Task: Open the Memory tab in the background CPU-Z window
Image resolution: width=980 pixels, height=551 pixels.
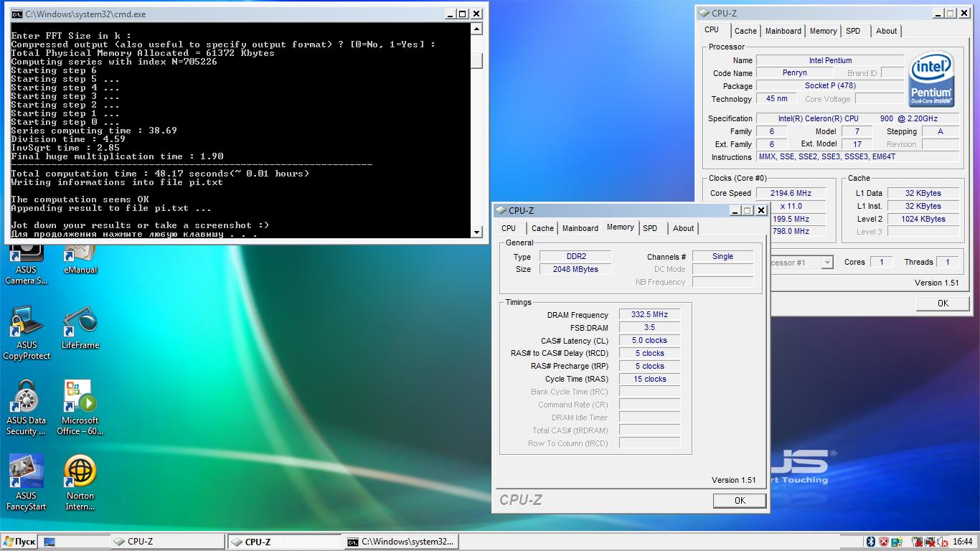Action: point(823,31)
